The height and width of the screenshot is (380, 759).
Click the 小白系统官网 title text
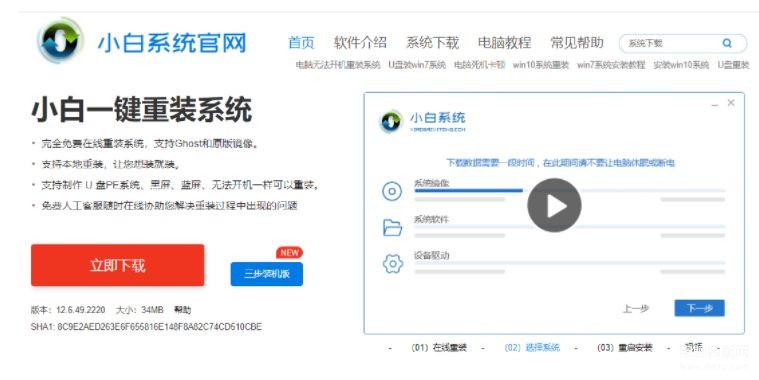(x=172, y=43)
